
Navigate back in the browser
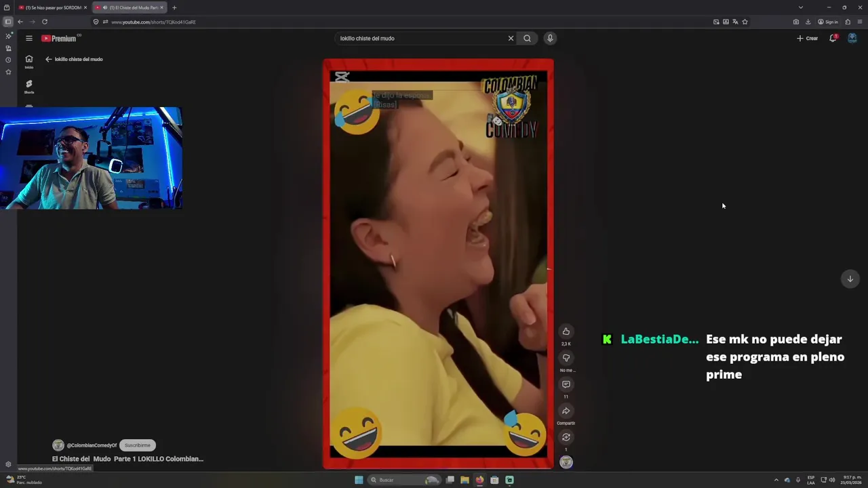[20, 22]
